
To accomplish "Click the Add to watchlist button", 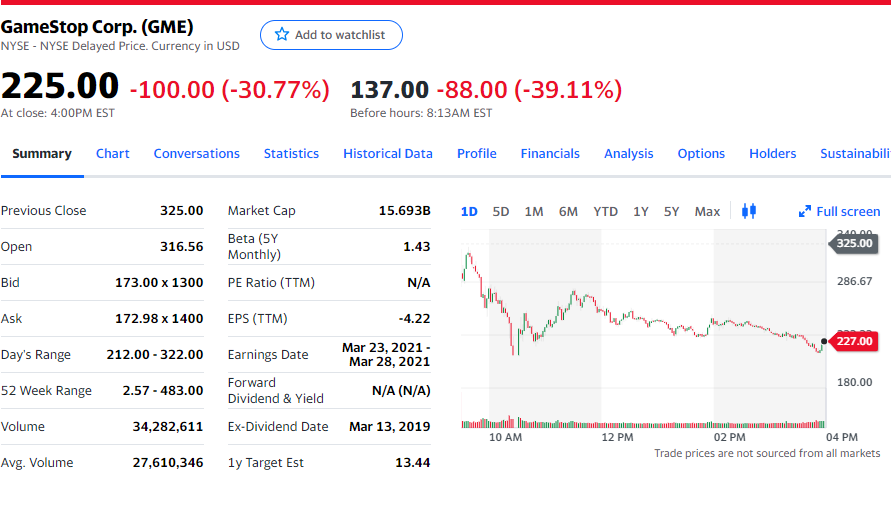I will coord(331,35).
